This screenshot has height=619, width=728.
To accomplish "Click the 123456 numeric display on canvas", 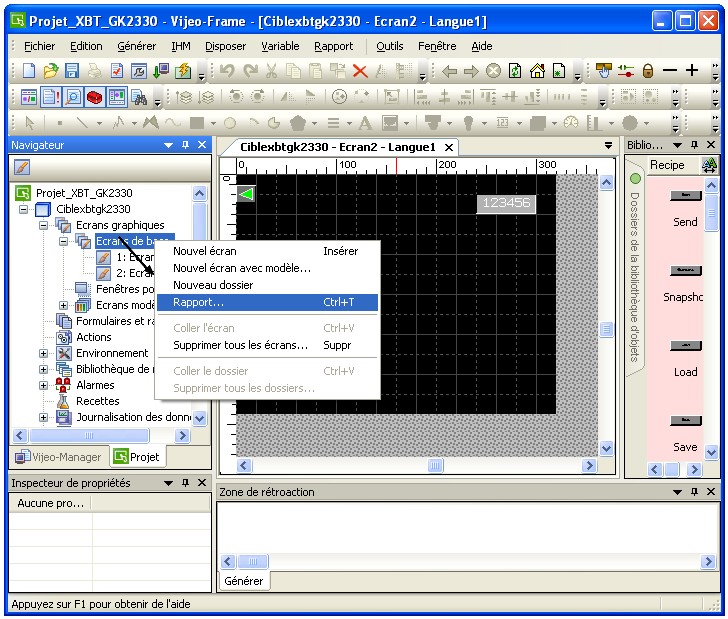I will point(506,203).
